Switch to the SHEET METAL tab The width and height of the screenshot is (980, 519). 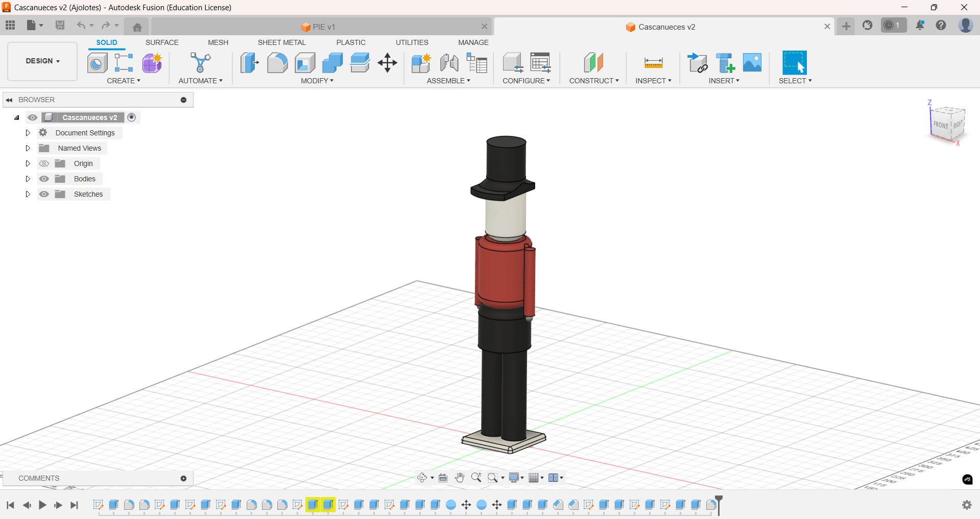281,42
